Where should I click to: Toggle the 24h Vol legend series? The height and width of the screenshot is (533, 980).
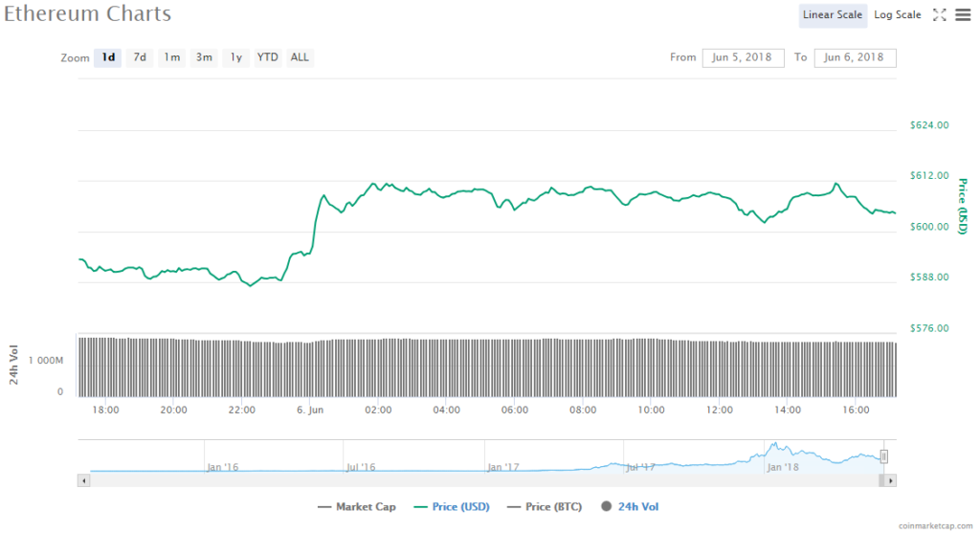(x=630, y=506)
